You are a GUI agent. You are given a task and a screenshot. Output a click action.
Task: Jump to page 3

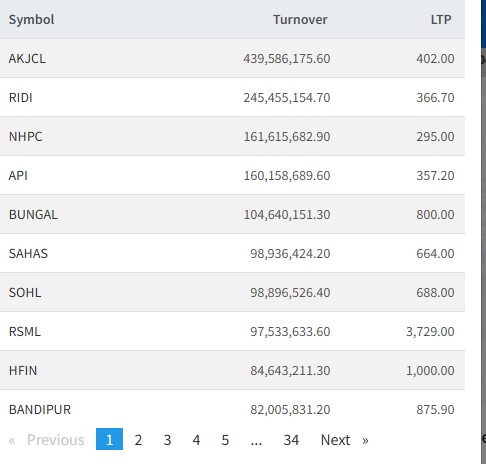tap(167, 440)
